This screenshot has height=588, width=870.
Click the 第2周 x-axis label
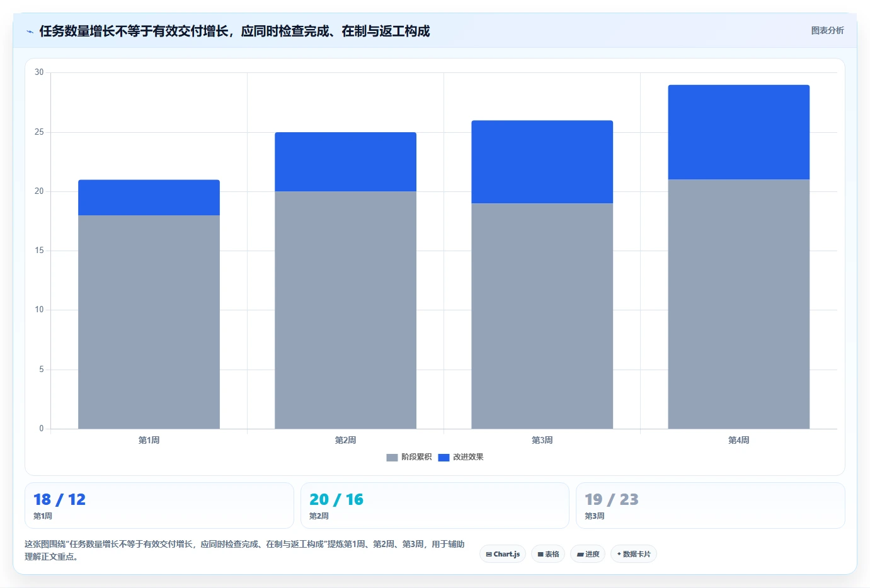(x=345, y=440)
